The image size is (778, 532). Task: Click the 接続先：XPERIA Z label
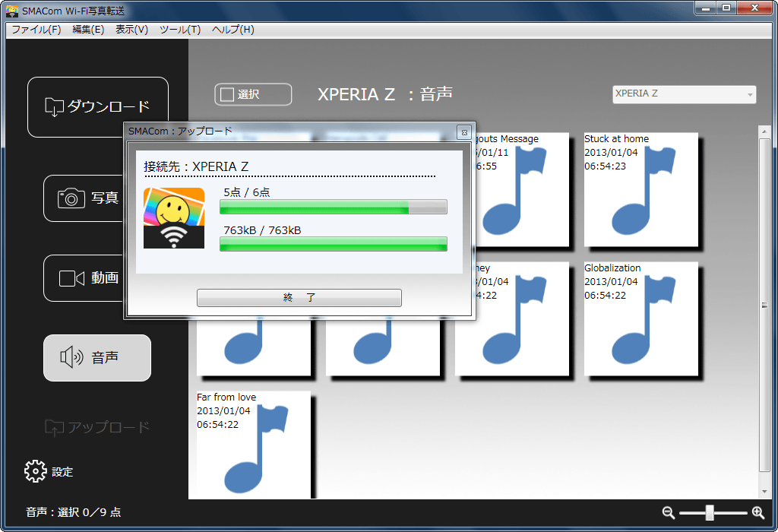196,166
